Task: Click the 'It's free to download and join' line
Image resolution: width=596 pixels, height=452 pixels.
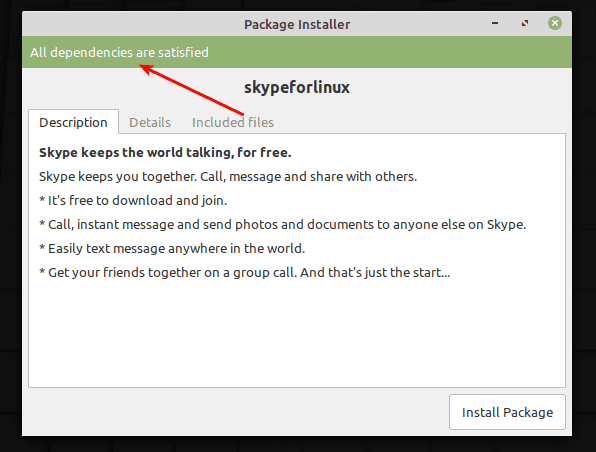Action: point(133,200)
